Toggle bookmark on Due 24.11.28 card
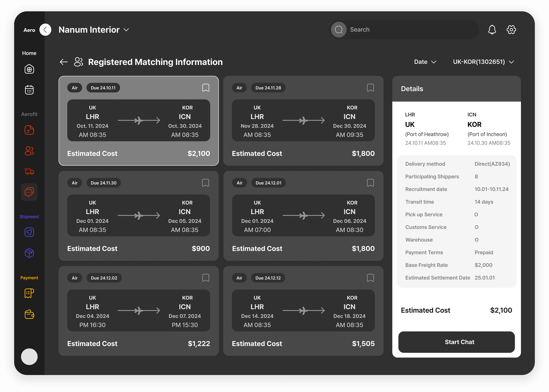Screen dimensions: 549x392 tap(370, 88)
